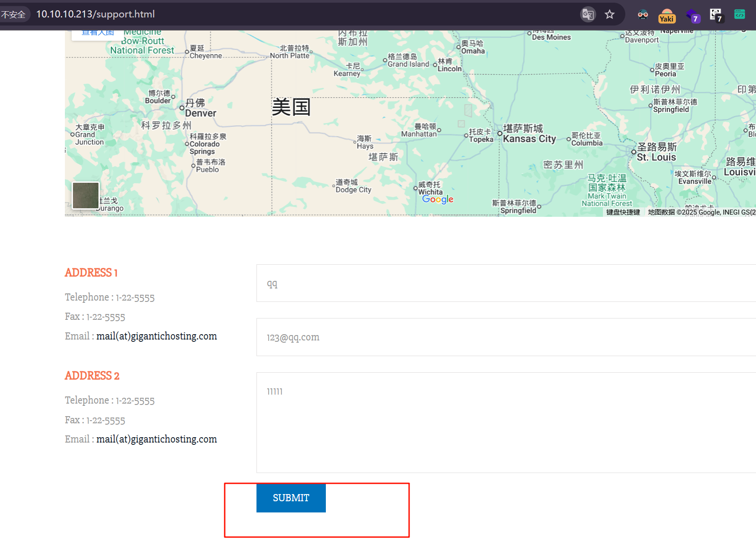Click the Google logo on the map
This screenshot has width=756, height=555.
click(x=437, y=199)
